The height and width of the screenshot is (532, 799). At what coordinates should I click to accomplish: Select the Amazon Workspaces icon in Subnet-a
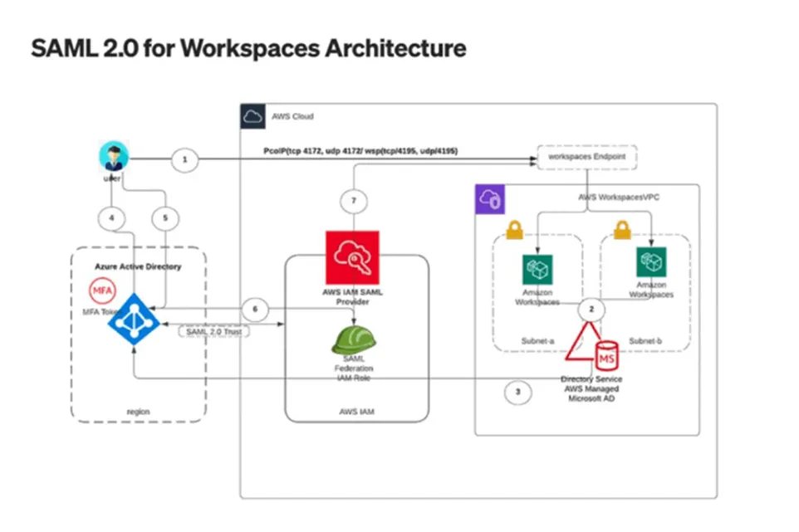click(x=537, y=269)
